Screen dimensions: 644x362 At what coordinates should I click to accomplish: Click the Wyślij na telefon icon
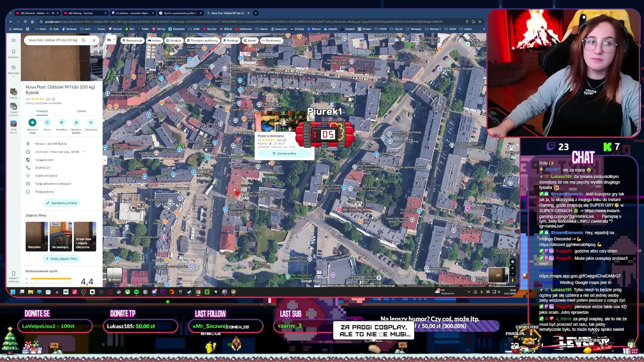pos(76,123)
